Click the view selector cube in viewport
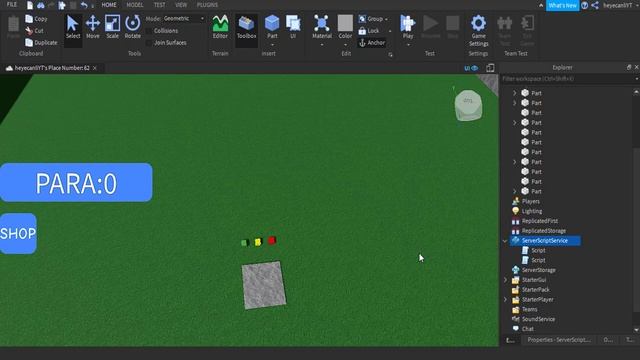 pos(468,105)
